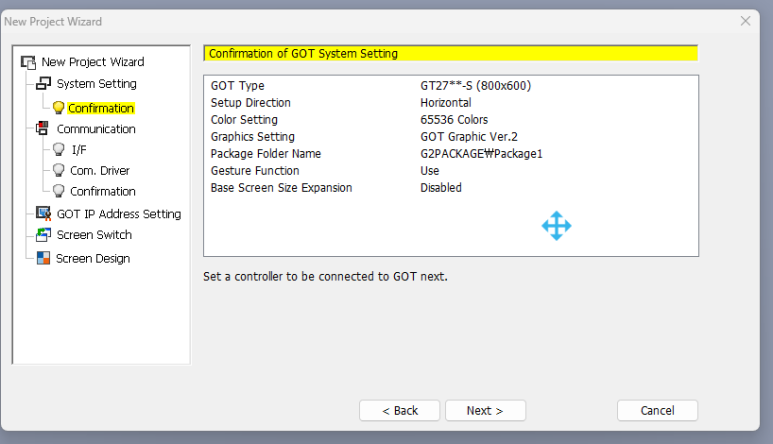Click the Use value for Gesture Function

(429, 171)
